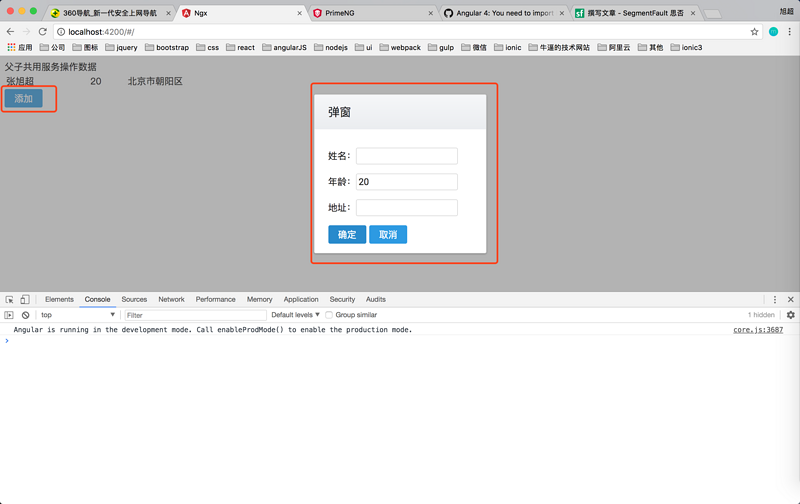The image size is (800, 504).
Task: Enable the Group similar checkbox
Action: click(x=329, y=315)
